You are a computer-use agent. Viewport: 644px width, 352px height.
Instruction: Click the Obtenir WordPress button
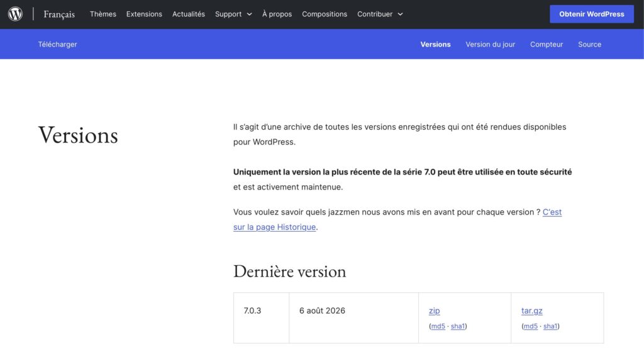click(x=591, y=14)
